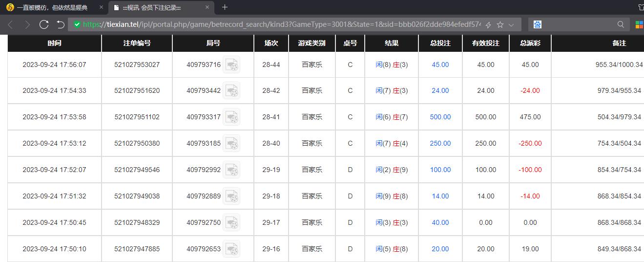Click the lightning speed-mode icon in address bar
Image resolution: width=644 pixels, height=262 pixels.
(x=488, y=24)
